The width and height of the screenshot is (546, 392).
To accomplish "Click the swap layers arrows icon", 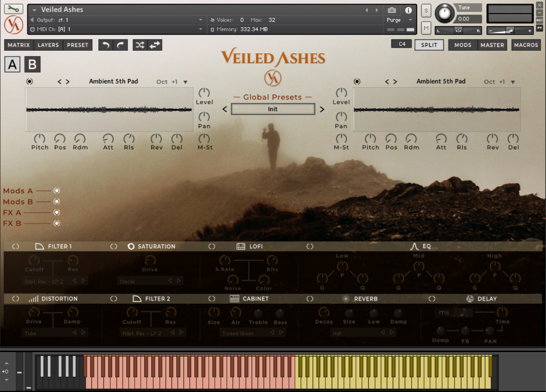I will point(155,45).
